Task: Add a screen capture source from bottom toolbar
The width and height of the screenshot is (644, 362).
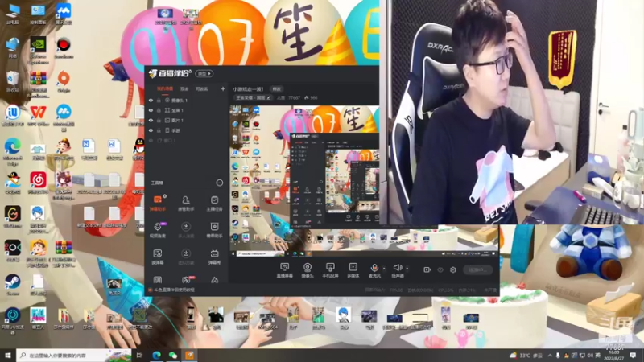Action: point(284,270)
